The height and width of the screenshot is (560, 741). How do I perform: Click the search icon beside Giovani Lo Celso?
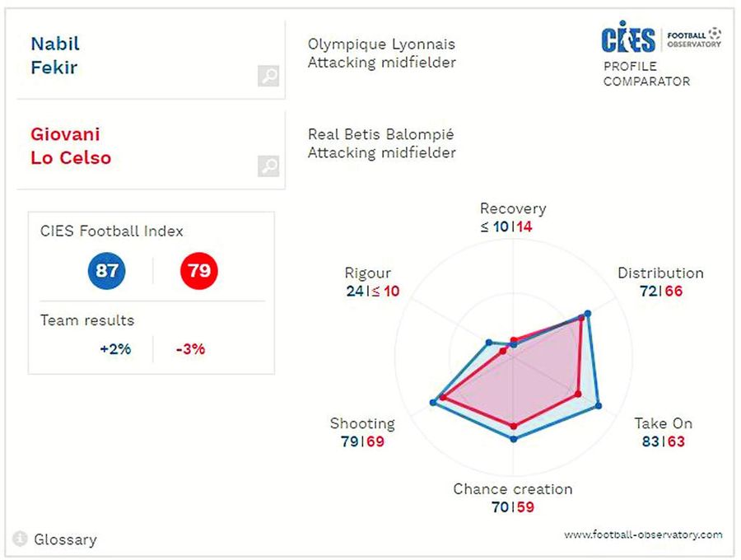click(x=268, y=166)
